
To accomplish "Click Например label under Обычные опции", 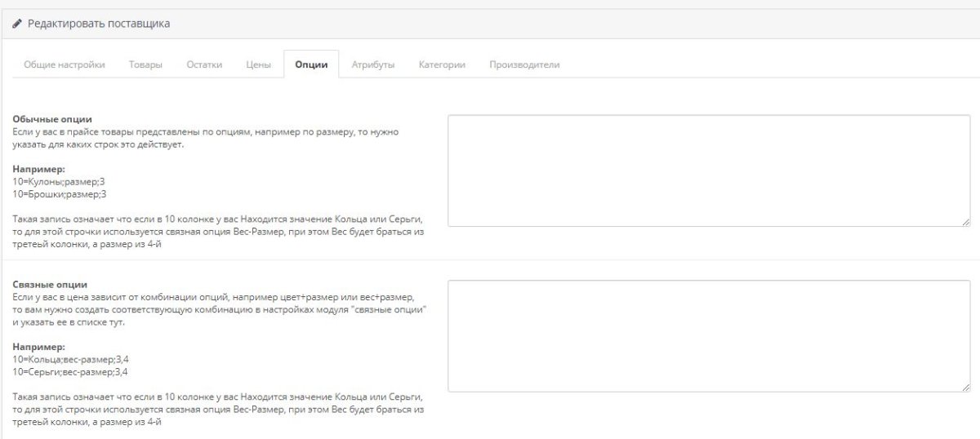I will [38, 169].
